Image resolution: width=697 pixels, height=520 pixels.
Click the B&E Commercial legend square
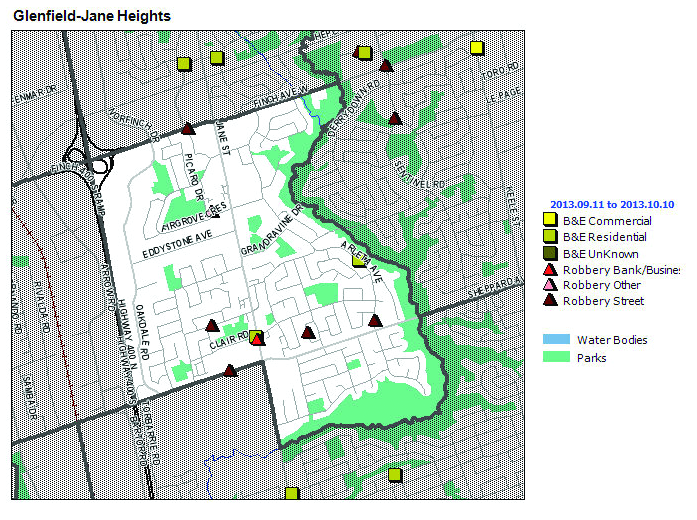click(x=550, y=220)
